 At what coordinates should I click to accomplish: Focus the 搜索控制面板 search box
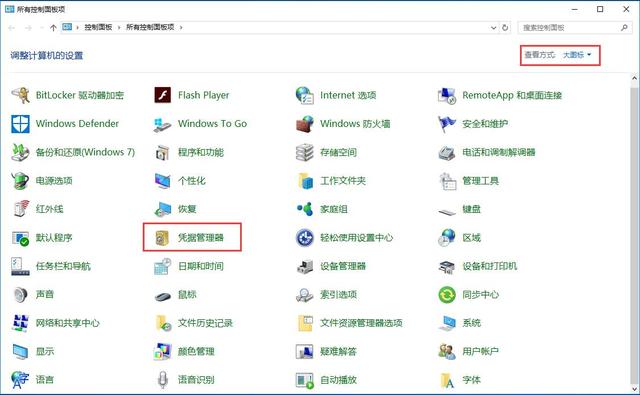click(x=575, y=28)
